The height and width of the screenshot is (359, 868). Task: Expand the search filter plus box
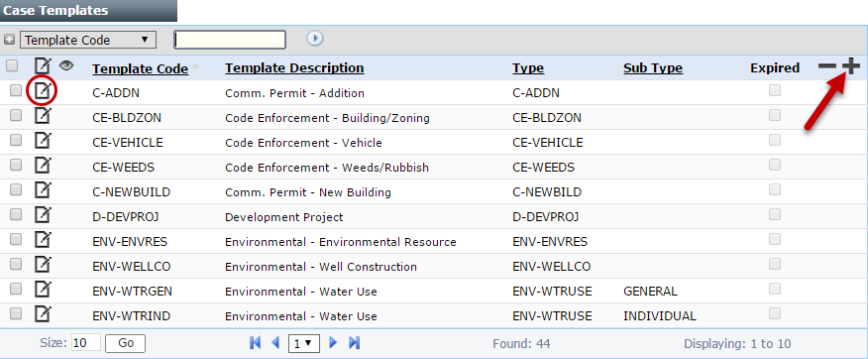pos(9,40)
